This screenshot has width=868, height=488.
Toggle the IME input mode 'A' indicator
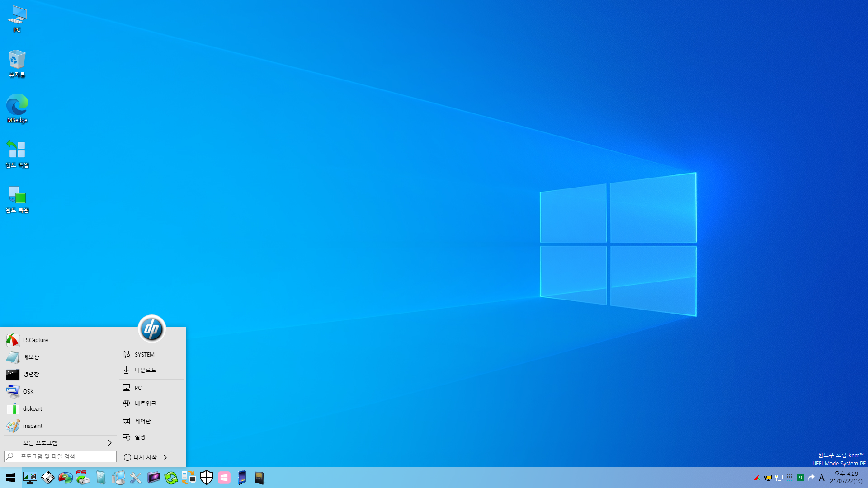[821, 478]
